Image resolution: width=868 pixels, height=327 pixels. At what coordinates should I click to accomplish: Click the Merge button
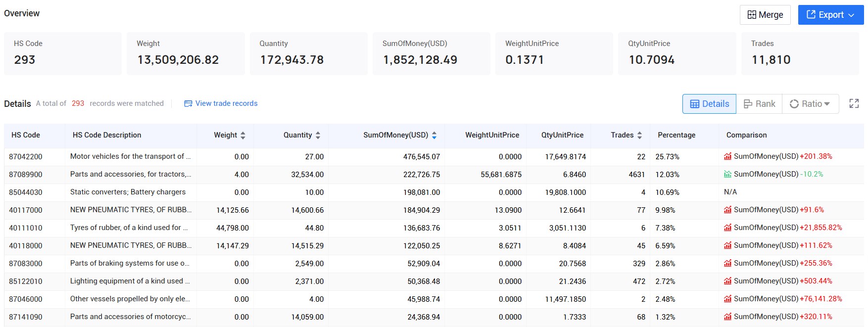tap(765, 15)
